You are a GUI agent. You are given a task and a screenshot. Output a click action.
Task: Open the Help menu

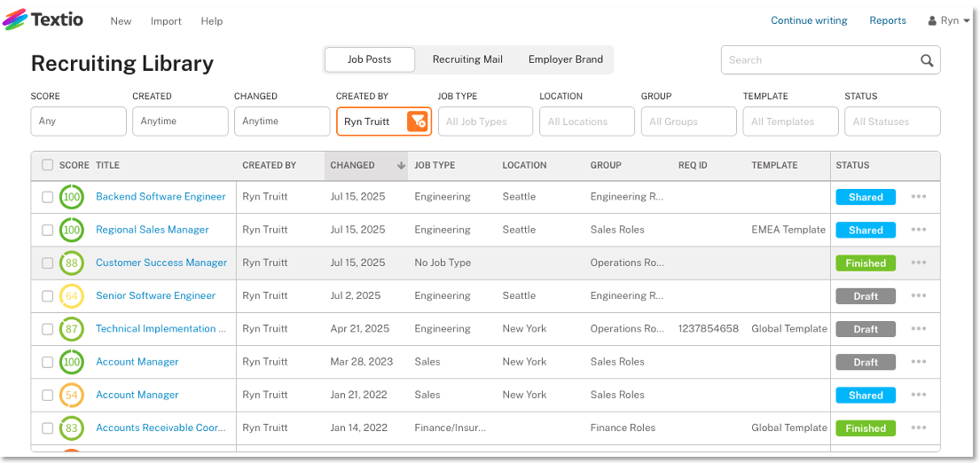(x=212, y=21)
